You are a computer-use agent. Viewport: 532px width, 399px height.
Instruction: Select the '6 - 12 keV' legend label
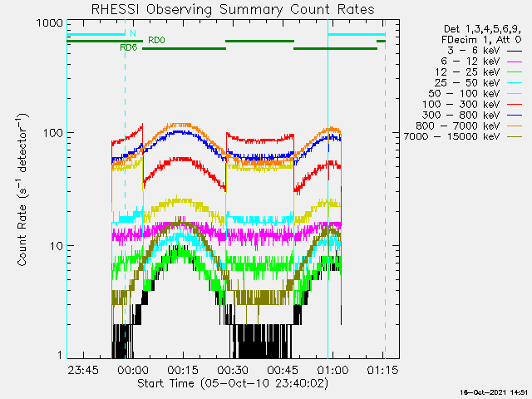[470, 62]
